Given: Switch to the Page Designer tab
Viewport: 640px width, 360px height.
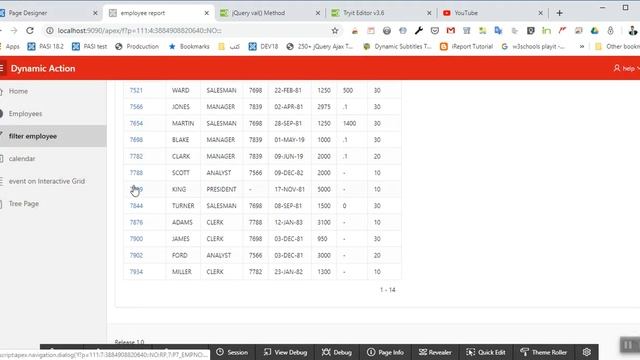Looking at the screenshot, I should coord(45,13).
